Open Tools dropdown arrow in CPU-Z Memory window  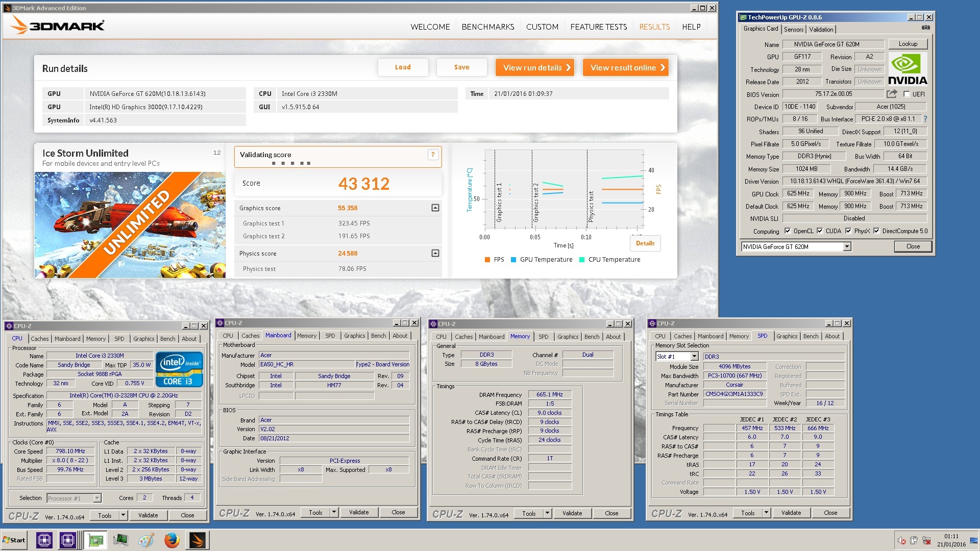point(547,513)
